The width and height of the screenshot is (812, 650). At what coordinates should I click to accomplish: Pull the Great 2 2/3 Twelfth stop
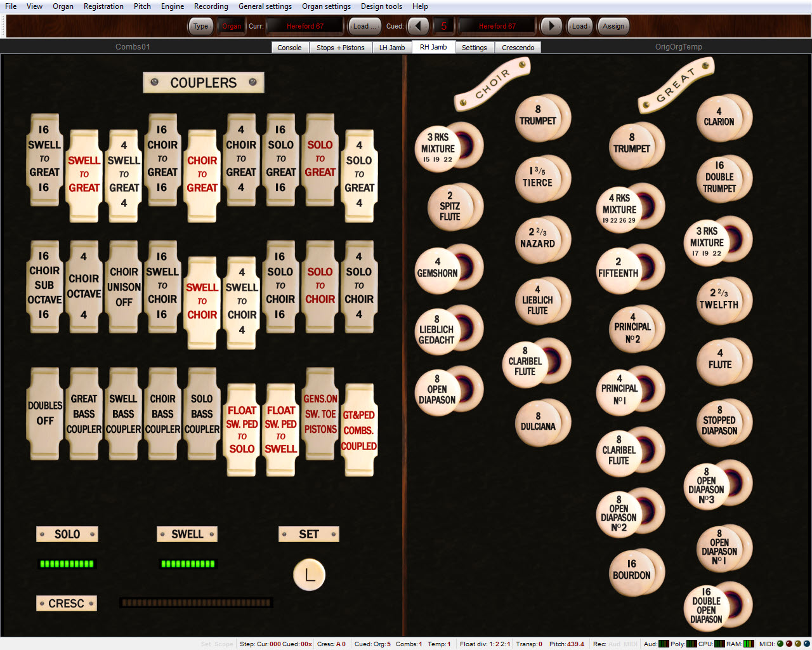pyautogui.click(x=719, y=300)
